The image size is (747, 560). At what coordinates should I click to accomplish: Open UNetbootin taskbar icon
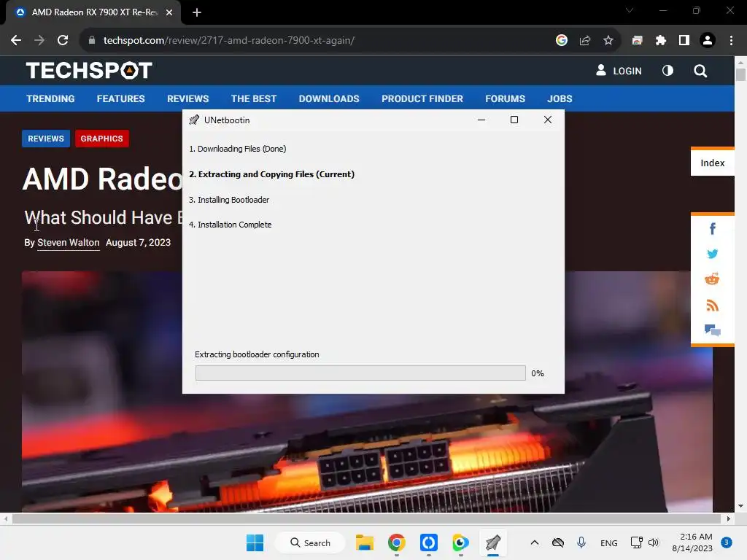click(x=493, y=542)
